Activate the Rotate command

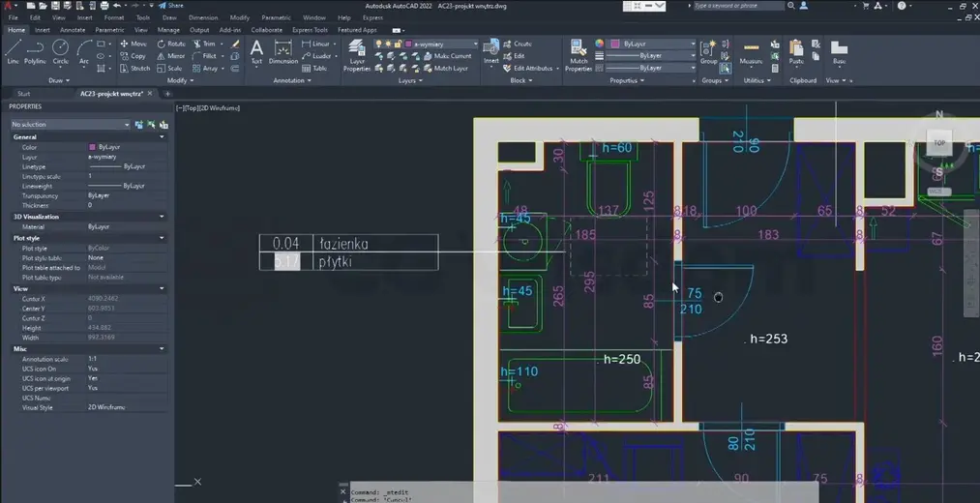[x=171, y=44]
